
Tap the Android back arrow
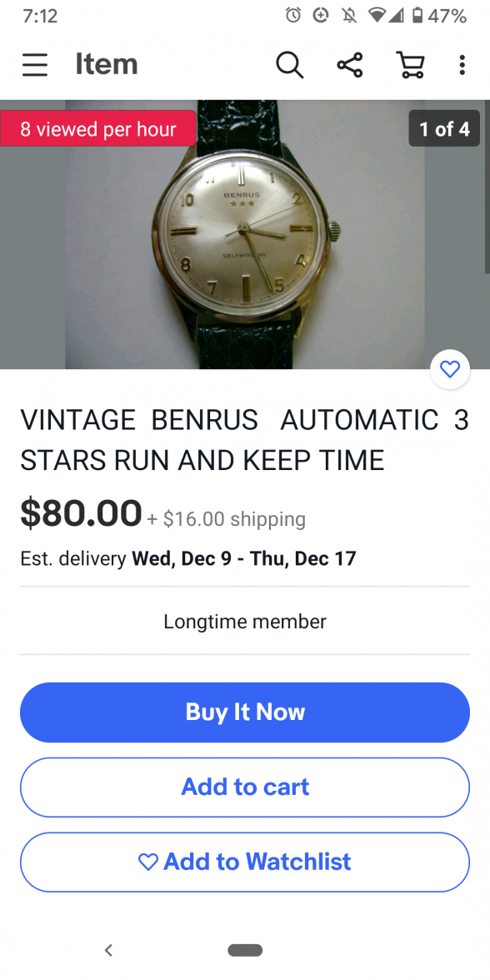[x=108, y=950]
